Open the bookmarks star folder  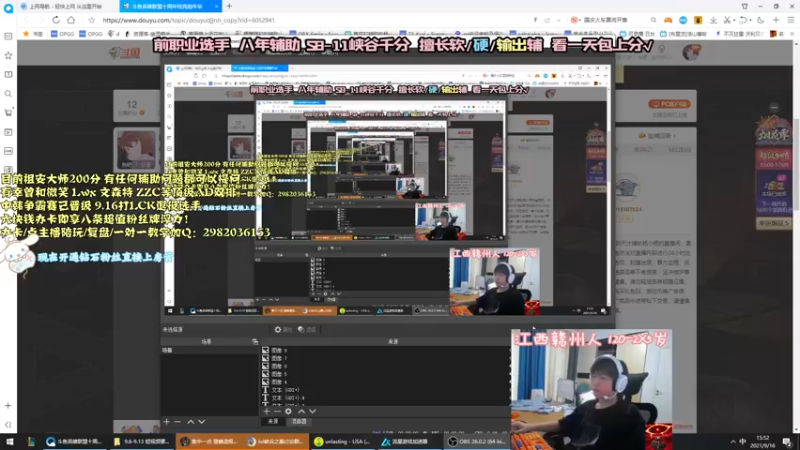[x=32, y=34]
